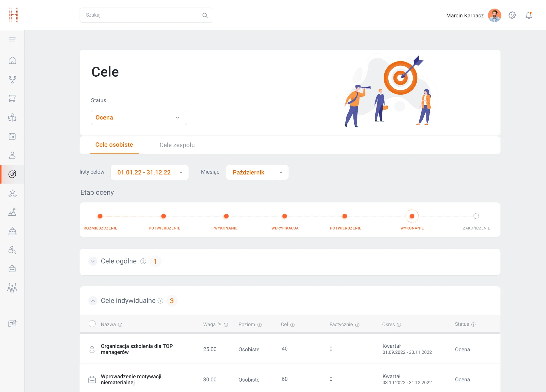Image resolution: width=546 pixels, height=392 pixels.
Task: Click info icon next to Cele ogólne
Action: pos(143,261)
